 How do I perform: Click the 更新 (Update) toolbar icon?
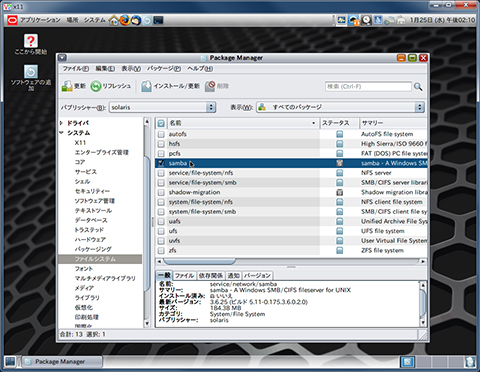point(67,86)
